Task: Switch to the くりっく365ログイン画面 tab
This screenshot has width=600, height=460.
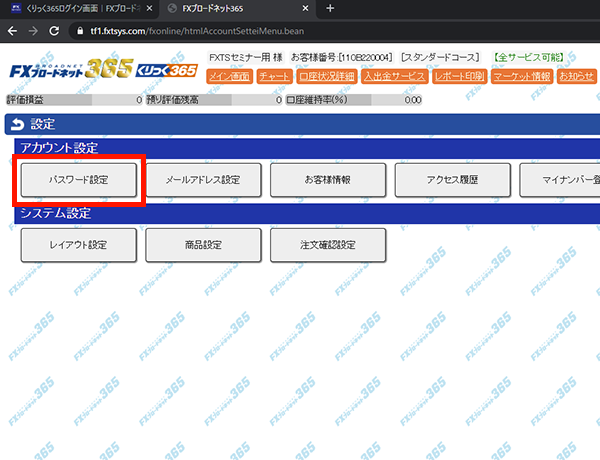Action: (75, 9)
